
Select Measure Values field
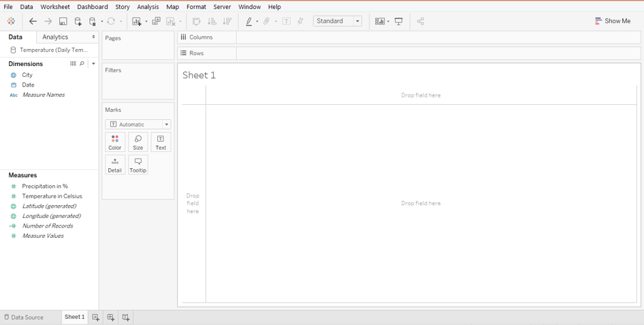pyautogui.click(x=43, y=236)
